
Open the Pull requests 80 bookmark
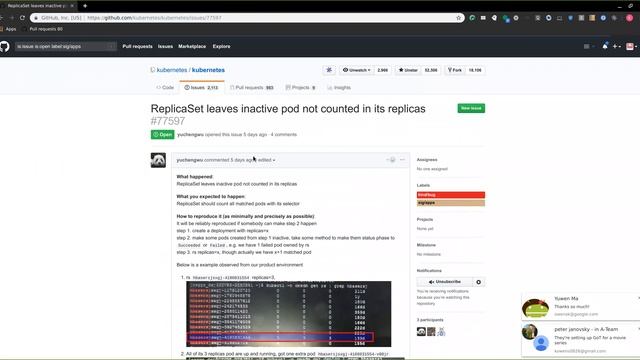pos(43,29)
